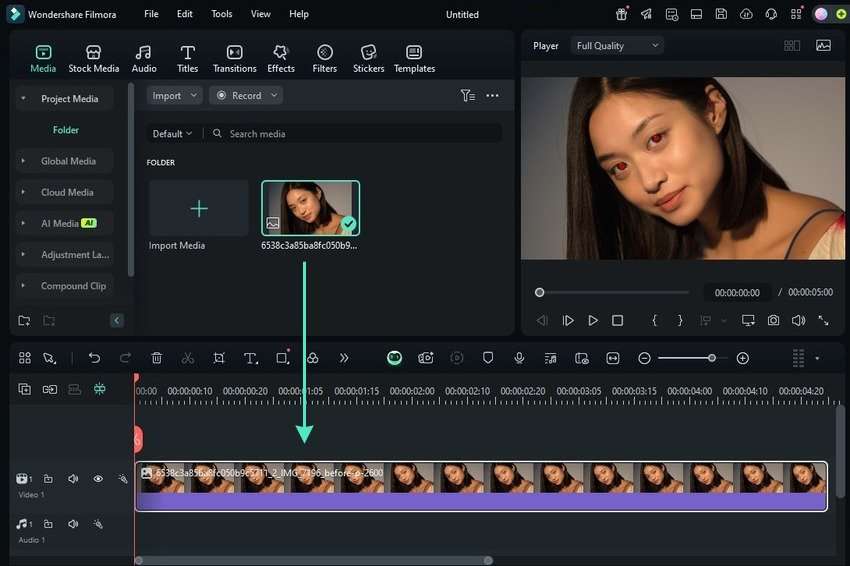Viewport: 850px width, 566px height.
Task: Hide the Video 1 track
Action: pyautogui.click(x=98, y=479)
